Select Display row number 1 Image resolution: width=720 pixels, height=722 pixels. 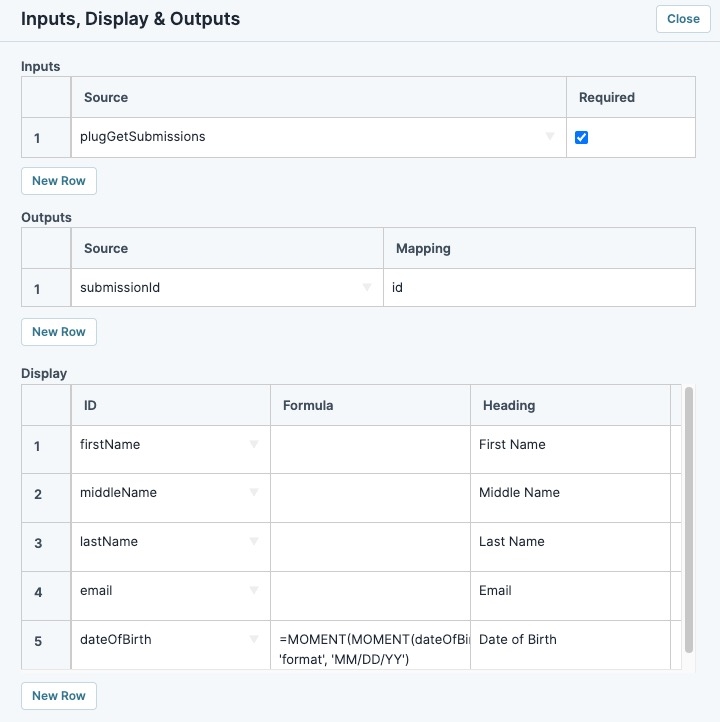pyautogui.click(x=46, y=449)
